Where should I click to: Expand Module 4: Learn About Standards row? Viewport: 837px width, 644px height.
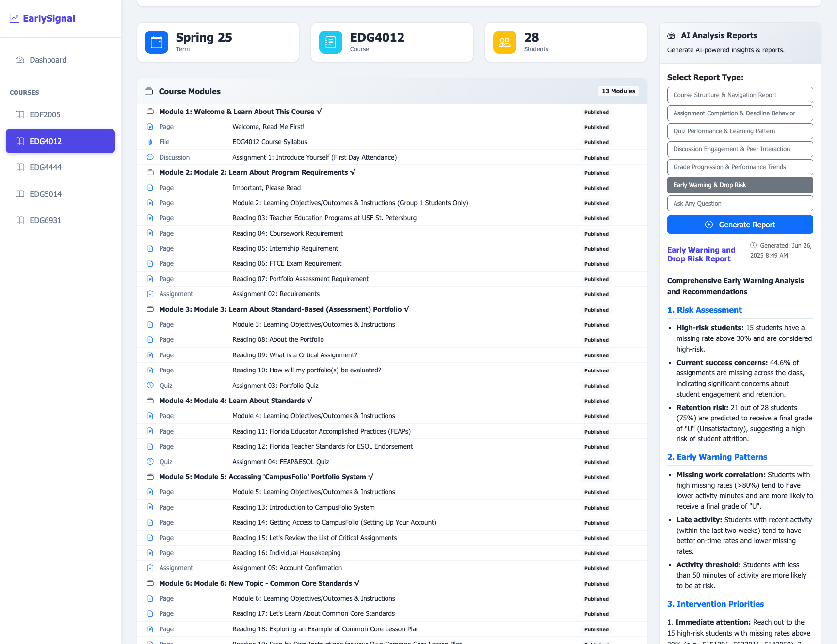pyautogui.click(x=235, y=401)
